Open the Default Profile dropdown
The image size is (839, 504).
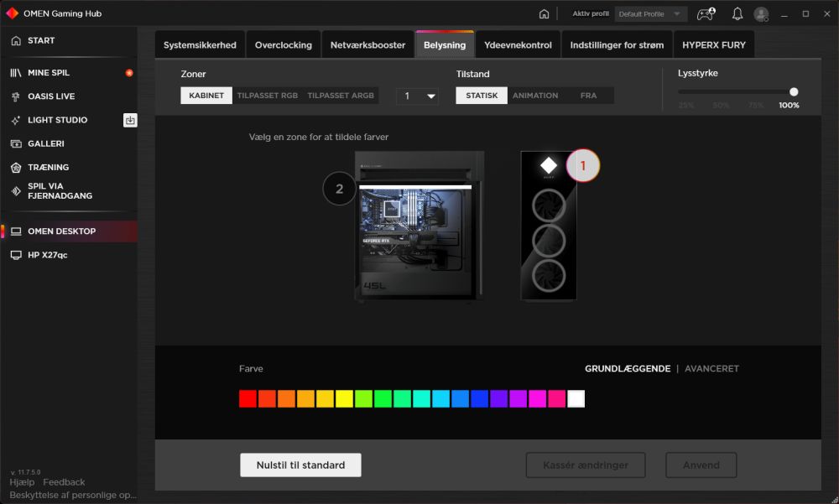(649, 14)
